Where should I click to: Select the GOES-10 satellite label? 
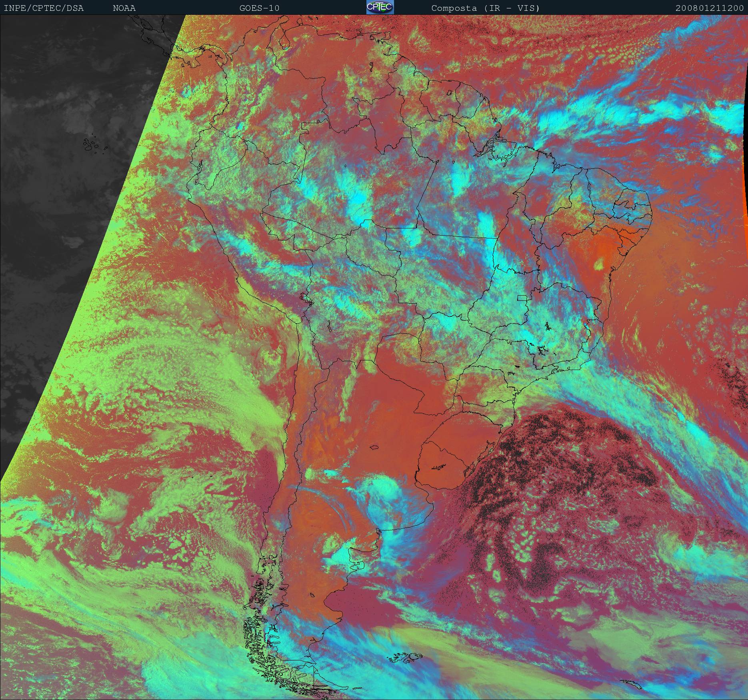(259, 8)
